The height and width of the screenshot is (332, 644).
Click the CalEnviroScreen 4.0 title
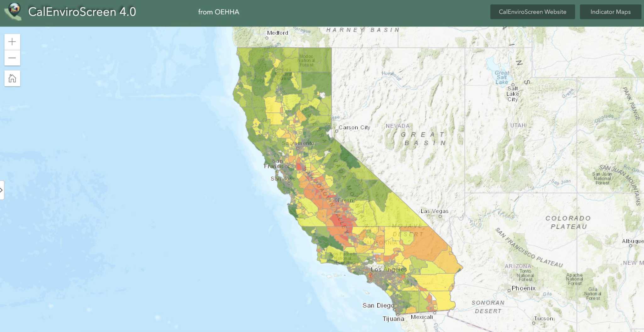(82, 12)
